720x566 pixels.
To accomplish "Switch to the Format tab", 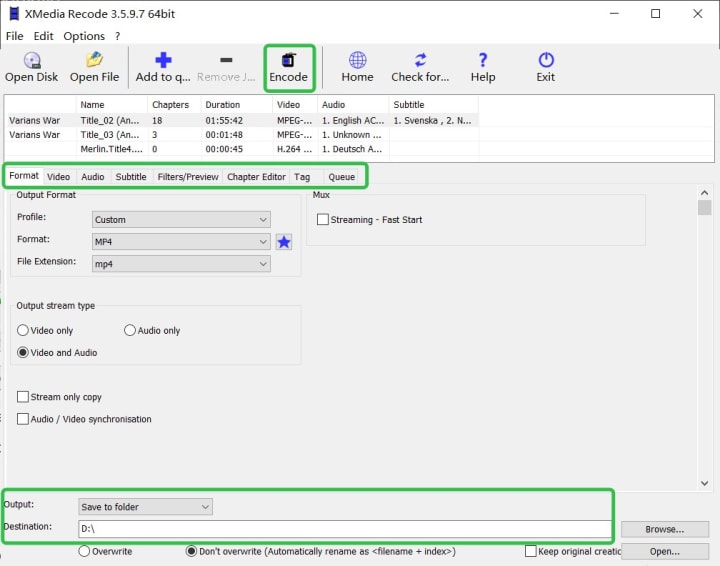I will 24,176.
